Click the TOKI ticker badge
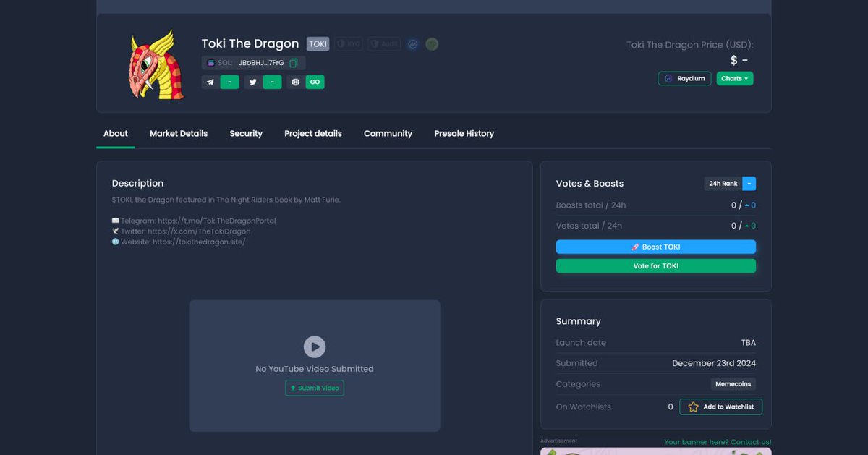Viewport: 868px width, 455px height. 318,44
